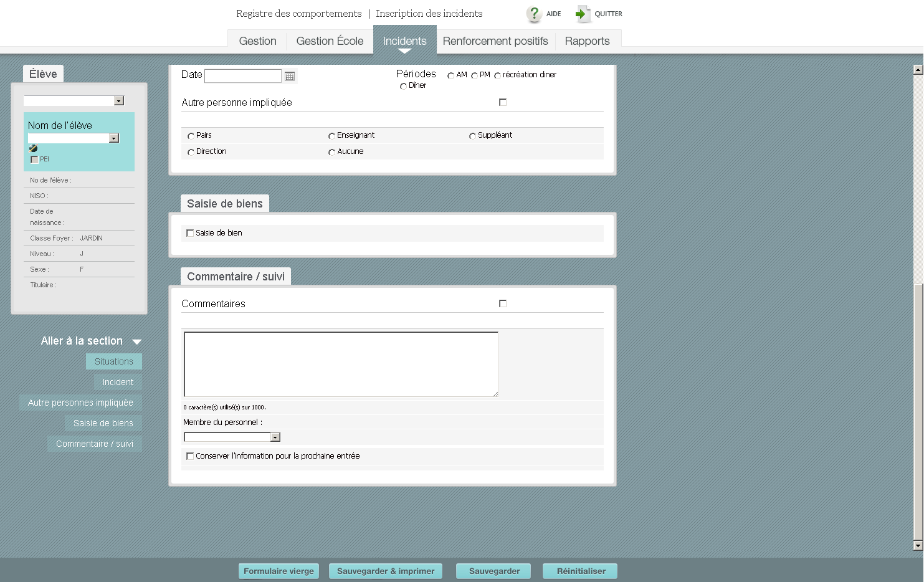Check Conserver l'information pour la prochaine entrée

point(190,456)
